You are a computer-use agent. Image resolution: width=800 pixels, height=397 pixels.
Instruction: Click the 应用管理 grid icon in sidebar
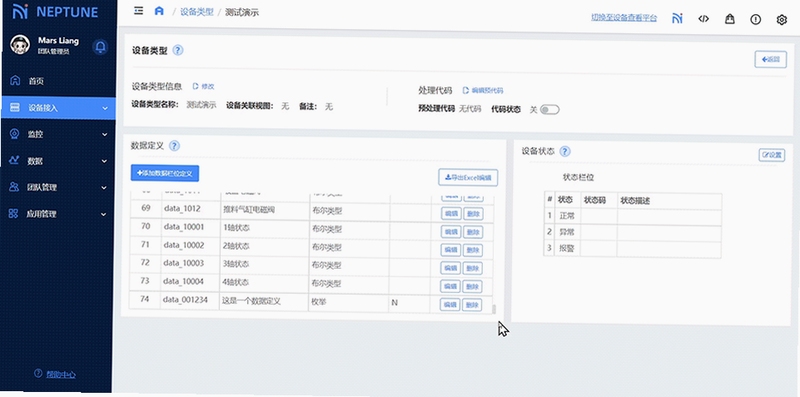click(13, 213)
